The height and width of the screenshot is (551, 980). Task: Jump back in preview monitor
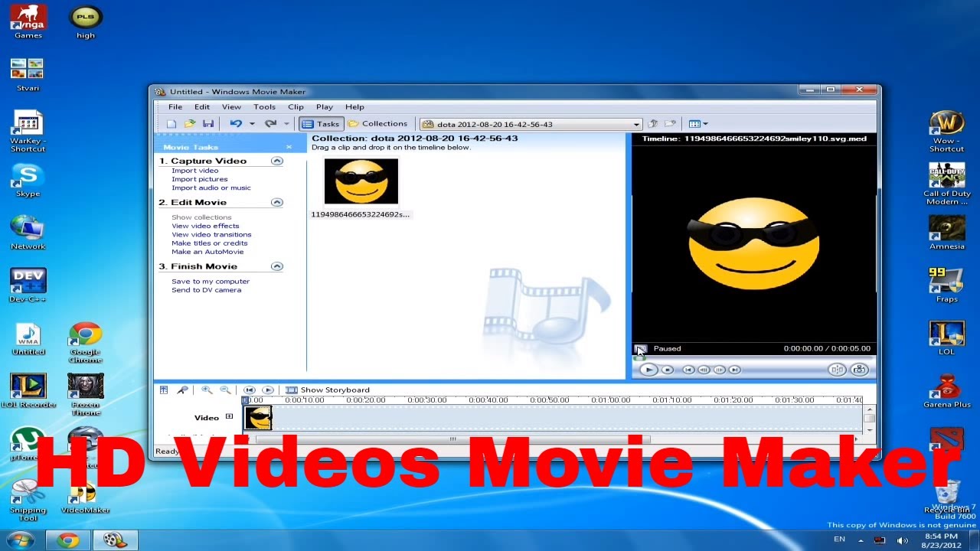[x=688, y=370]
